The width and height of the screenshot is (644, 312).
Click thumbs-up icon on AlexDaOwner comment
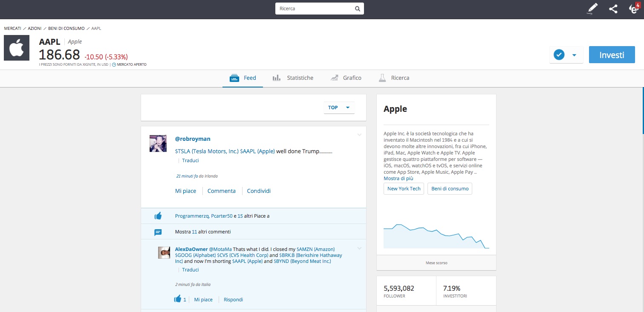click(178, 299)
